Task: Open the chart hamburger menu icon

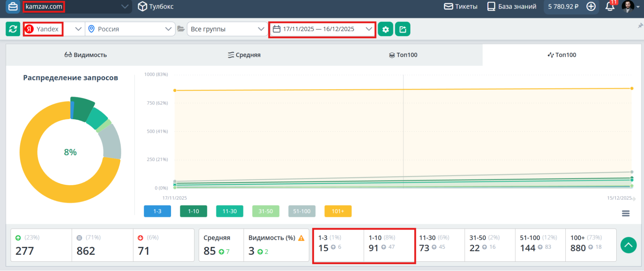Action: click(x=626, y=213)
